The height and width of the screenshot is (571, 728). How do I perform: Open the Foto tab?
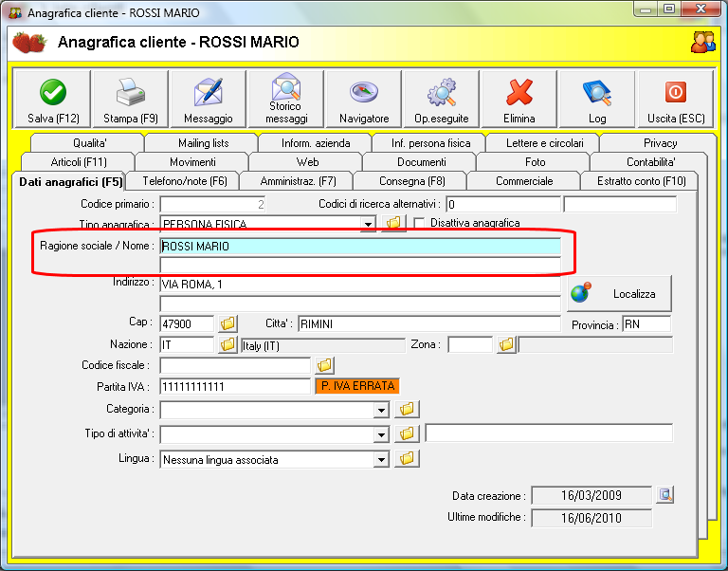[x=535, y=161]
